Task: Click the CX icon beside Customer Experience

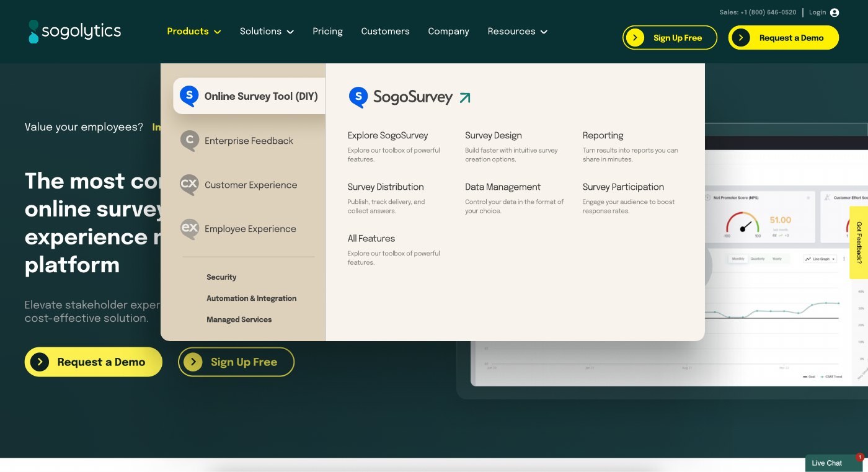Action: click(x=189, y=185)
